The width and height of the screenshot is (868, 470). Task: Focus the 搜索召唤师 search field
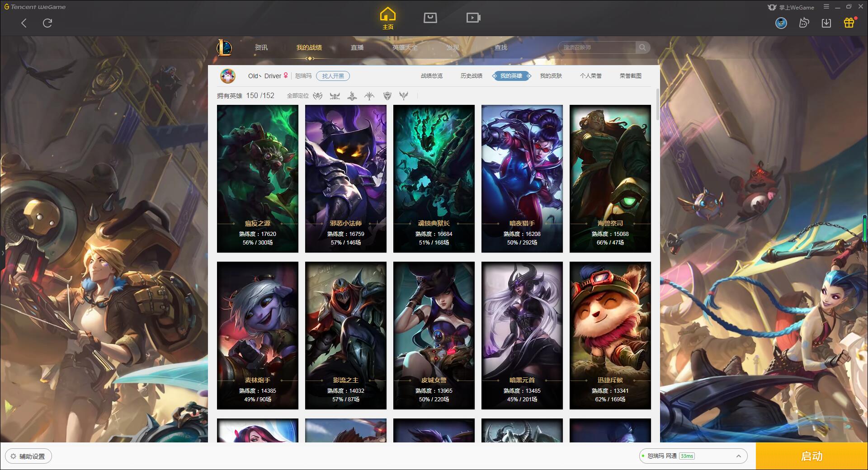598,47
